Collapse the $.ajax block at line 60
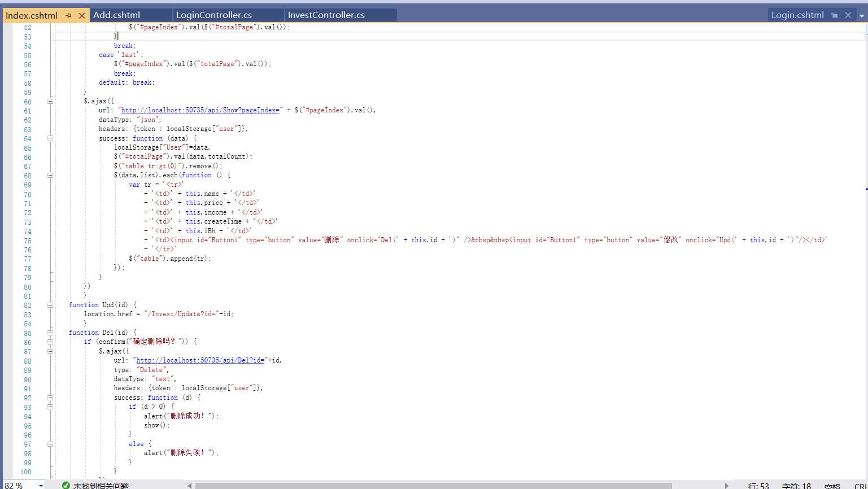Screen dimensions: 868x489 pyautogui.click(x=50, y=102)
